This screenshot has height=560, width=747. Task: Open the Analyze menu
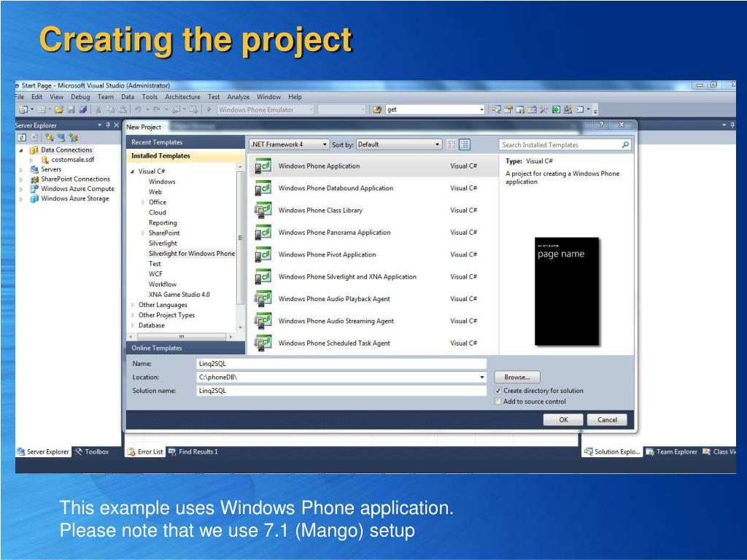coord(239,97)
